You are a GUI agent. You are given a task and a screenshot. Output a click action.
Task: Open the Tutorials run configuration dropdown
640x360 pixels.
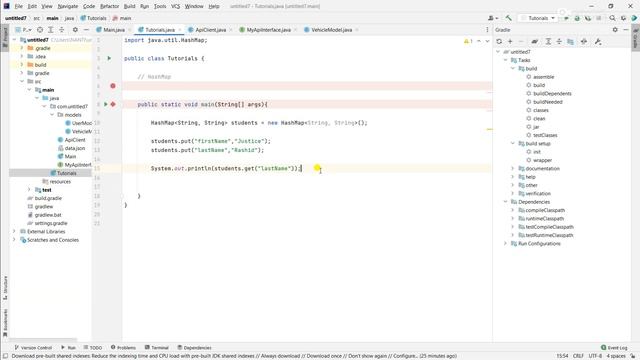(539, 18)
